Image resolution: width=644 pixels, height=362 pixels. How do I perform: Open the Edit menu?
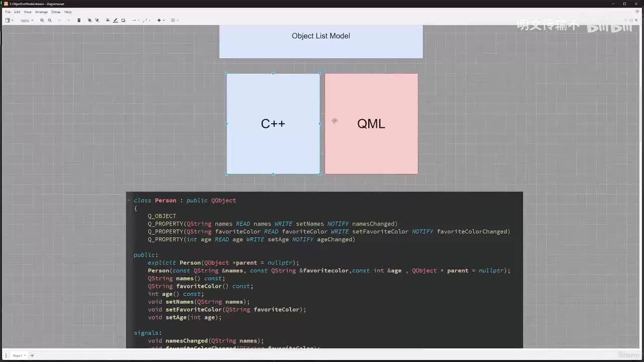click(17, 12)
